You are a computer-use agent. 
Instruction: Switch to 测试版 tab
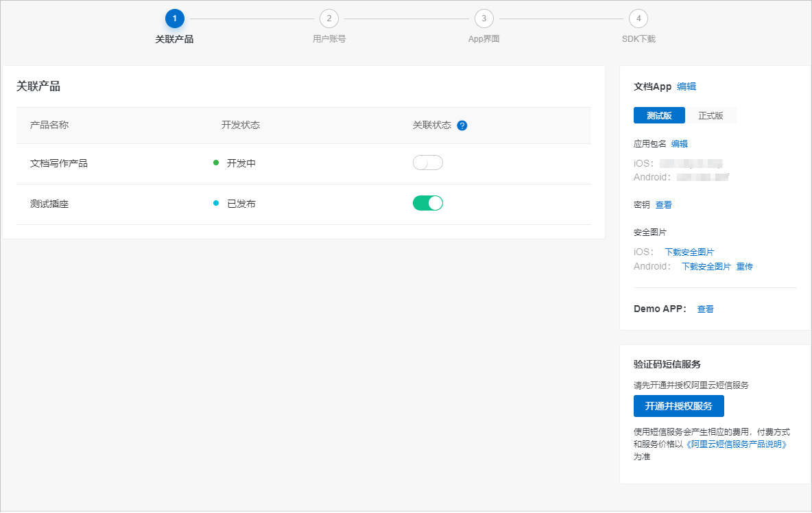(x=659, y=115)
